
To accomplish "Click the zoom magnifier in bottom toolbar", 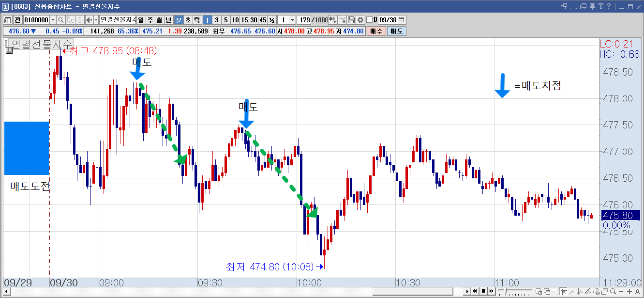I will point(613,292).
